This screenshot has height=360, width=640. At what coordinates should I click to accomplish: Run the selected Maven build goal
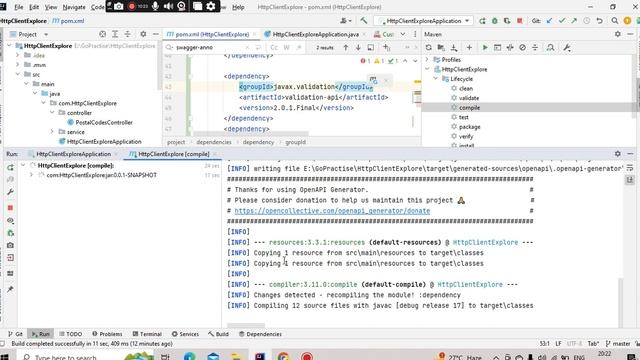pos(484,48)
